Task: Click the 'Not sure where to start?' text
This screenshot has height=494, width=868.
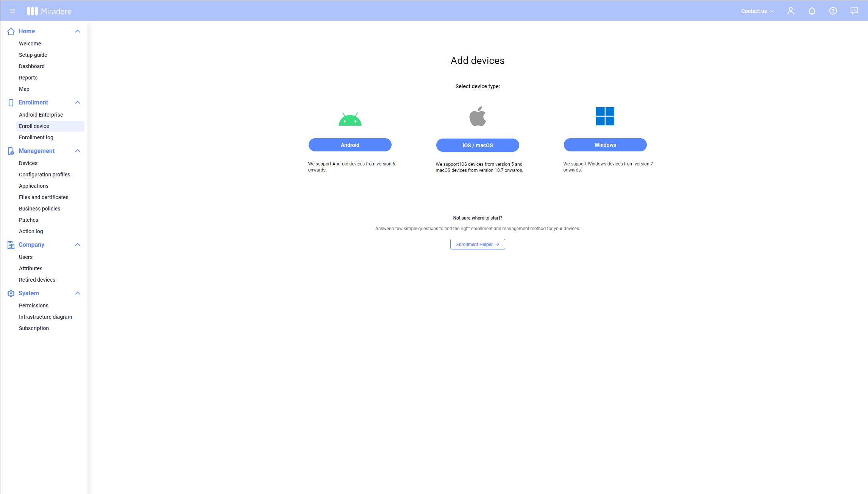Action: click(478, 218)
